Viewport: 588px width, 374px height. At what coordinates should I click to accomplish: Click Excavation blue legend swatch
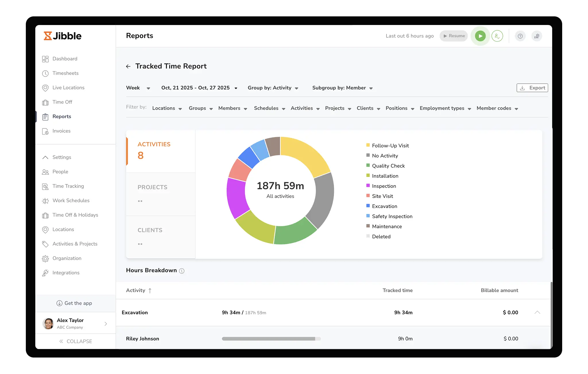(368, 206)
